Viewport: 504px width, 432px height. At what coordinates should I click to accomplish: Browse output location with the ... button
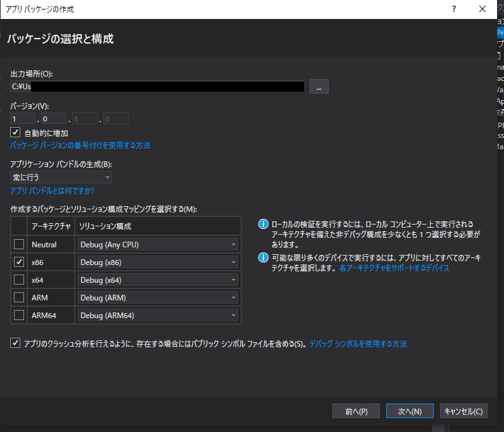pos(319,87)
